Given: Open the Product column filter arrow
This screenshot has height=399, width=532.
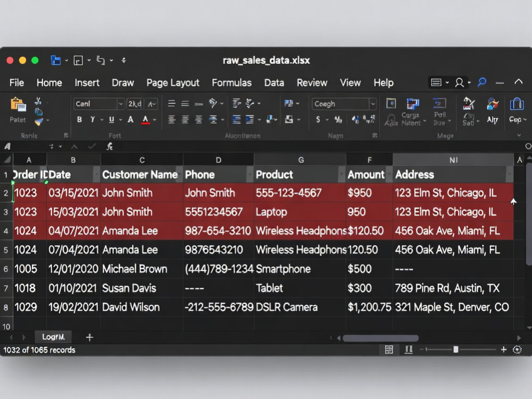Looking at the screenshot, I should coord(342,174).
